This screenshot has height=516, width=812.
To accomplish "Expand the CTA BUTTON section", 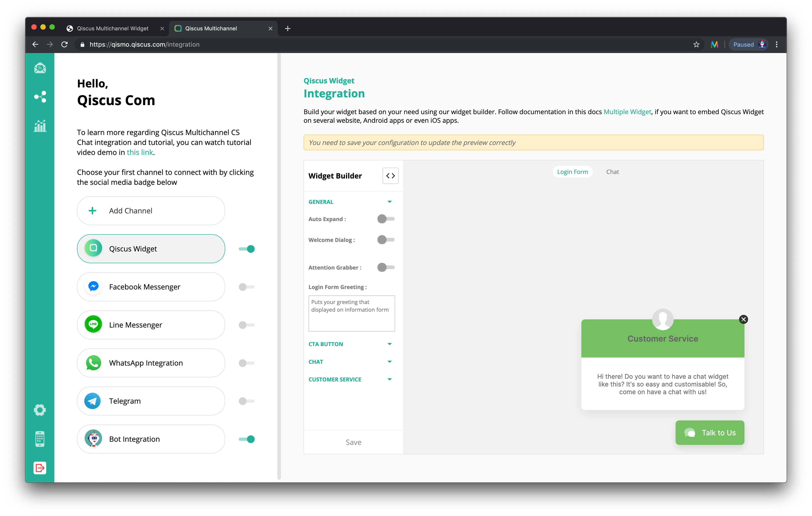I will (x=389, y=344).
